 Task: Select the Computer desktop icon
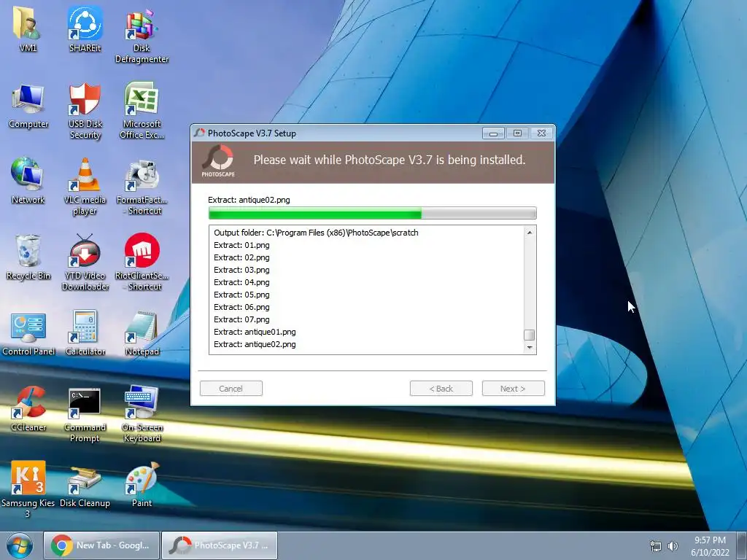(x=28, y=106)
